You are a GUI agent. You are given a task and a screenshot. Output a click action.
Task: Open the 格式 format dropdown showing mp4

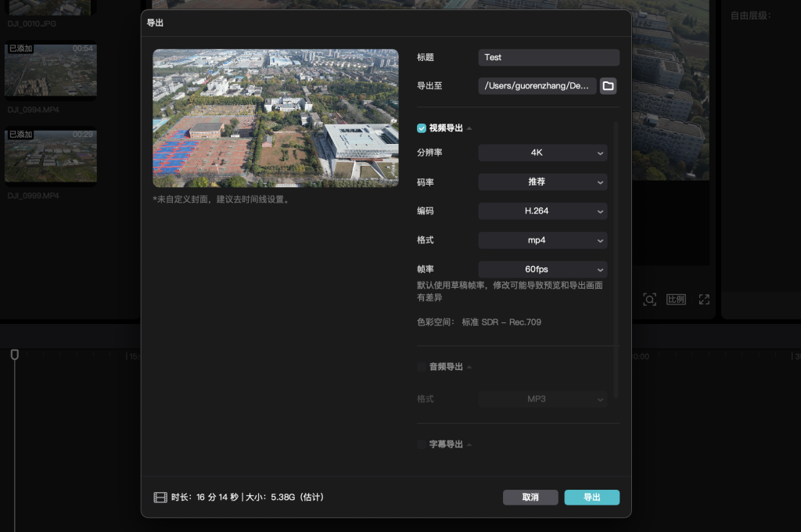tap(542, 240)
